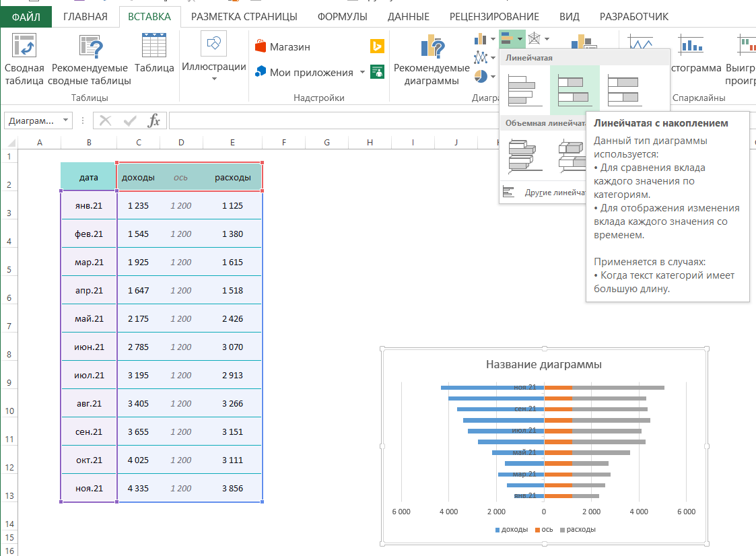756x556 pixels.
Task: Open the ФАЙЛ menu tab
Action: pos(26,17)
